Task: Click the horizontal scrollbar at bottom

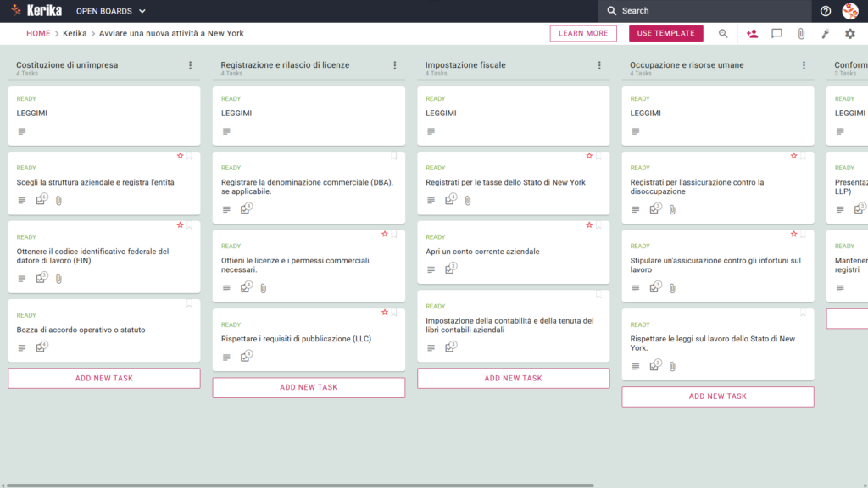Action: pos(299,485)
